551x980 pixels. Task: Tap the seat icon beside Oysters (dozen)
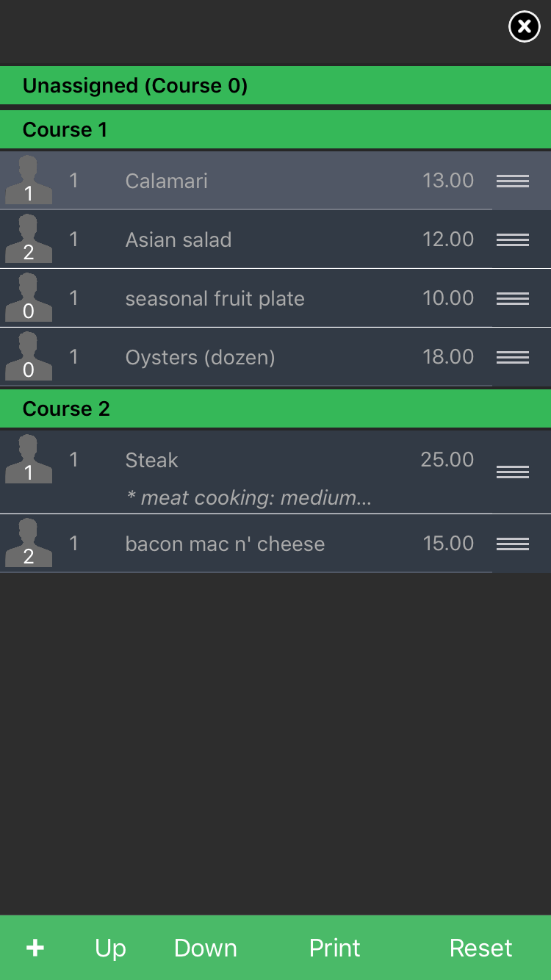coord(29,356)
